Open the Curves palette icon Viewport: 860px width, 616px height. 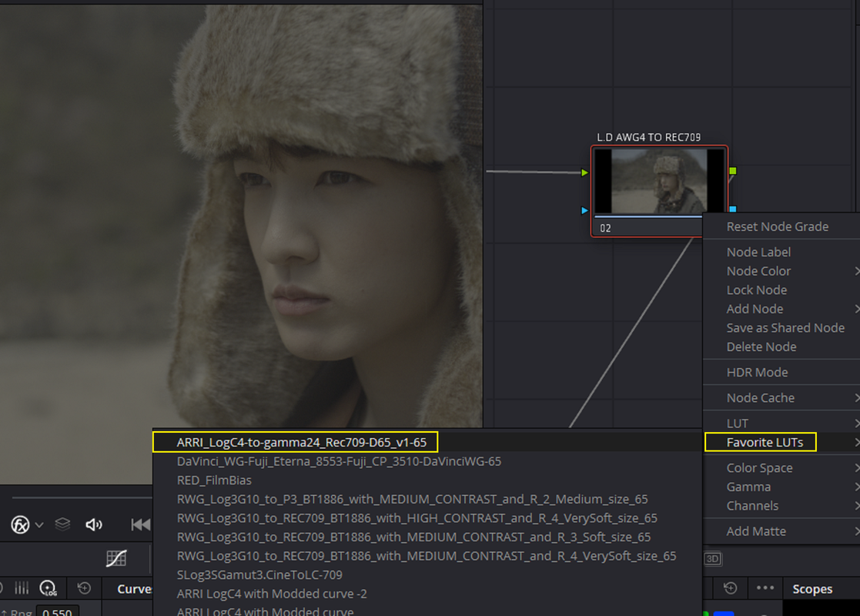116,559
